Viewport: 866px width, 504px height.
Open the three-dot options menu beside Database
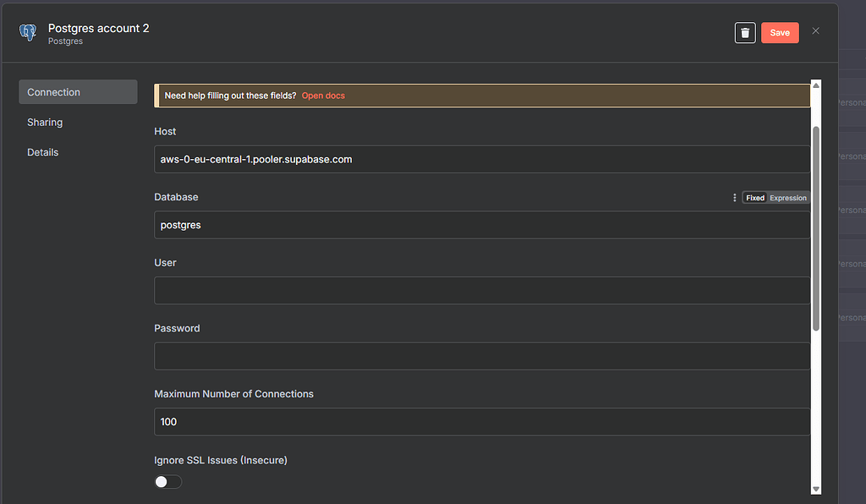pyautogui.click(x=734, y=197)
